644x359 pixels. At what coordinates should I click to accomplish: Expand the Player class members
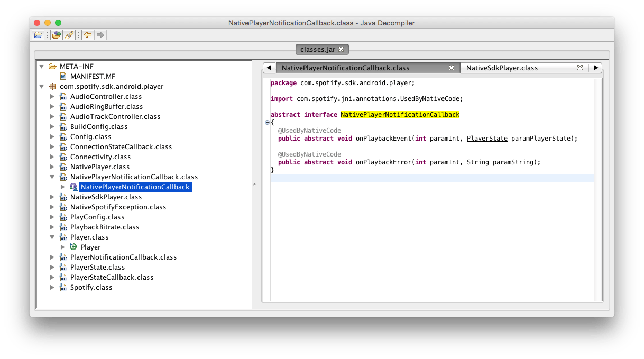point(63,247)
